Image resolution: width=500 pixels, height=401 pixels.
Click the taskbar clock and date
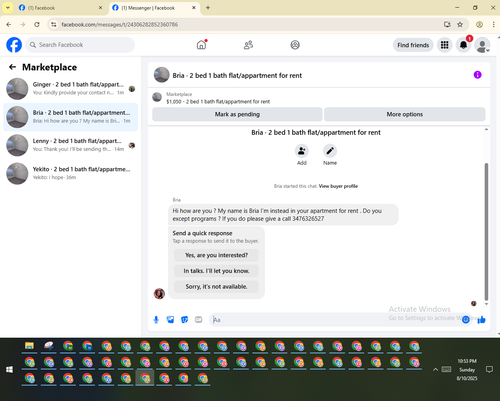[x=467, y=370]
